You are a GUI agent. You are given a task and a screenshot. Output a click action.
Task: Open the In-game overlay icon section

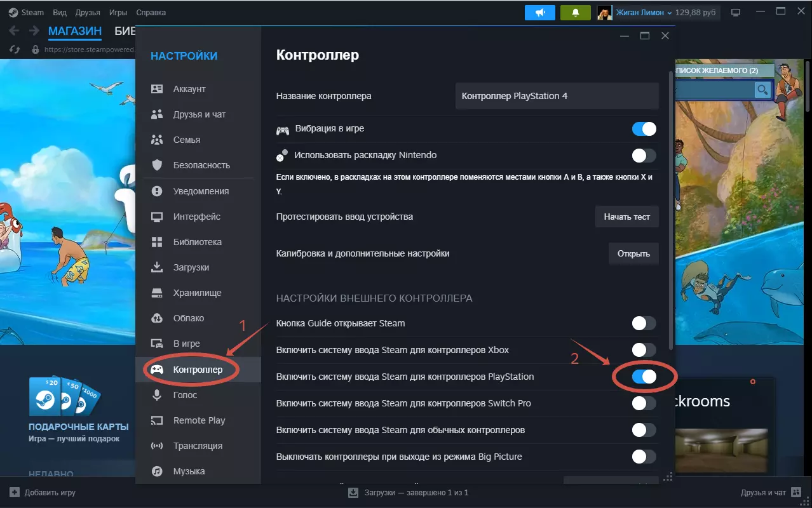pyautogui.click(x=157, y=344)
